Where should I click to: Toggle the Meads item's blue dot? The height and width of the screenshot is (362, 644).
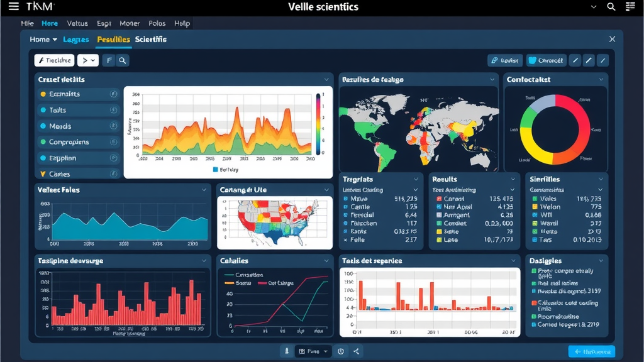coord(43,126)
